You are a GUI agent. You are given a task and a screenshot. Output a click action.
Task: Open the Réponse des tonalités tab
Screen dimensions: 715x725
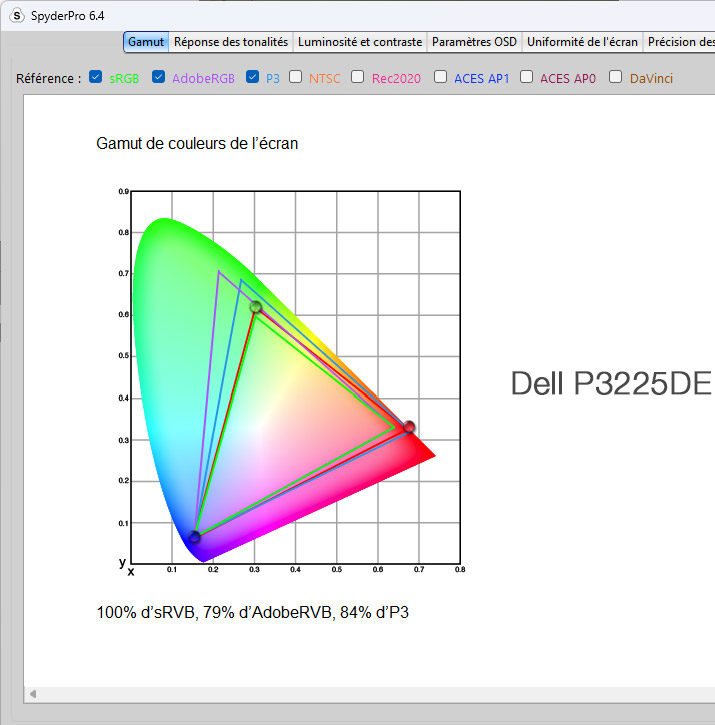[231, 42]
